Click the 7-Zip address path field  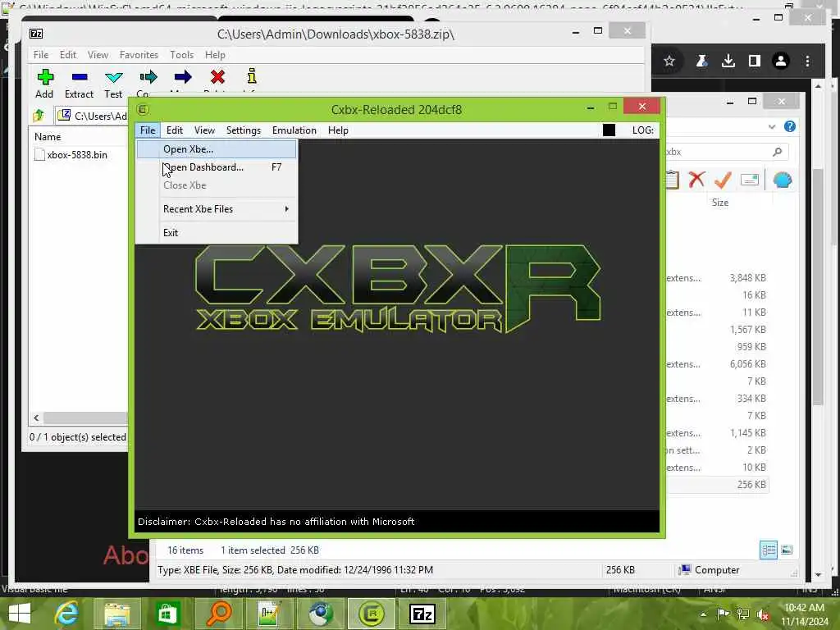(x=92, y=116)
